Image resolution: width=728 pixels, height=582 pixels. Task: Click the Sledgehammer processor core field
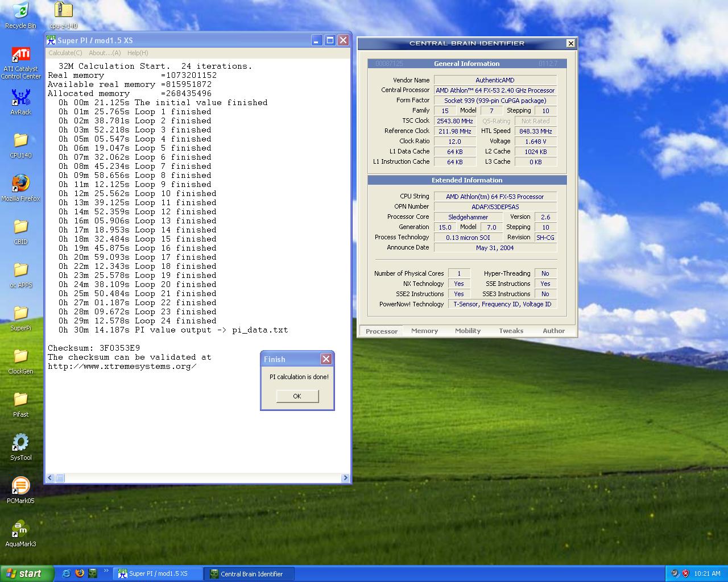click(469, 217)
